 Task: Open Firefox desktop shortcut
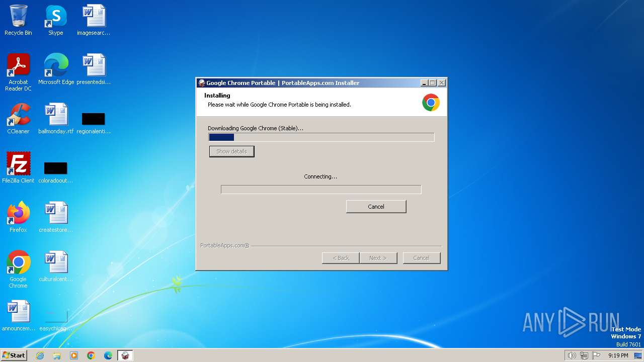[x=18, y=217]
